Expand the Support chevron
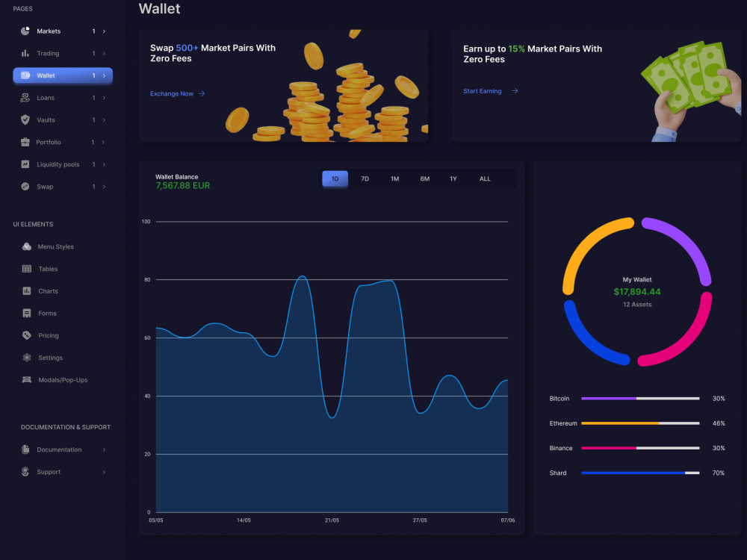Viewport: 747px width, 560px height. (104, 473)
